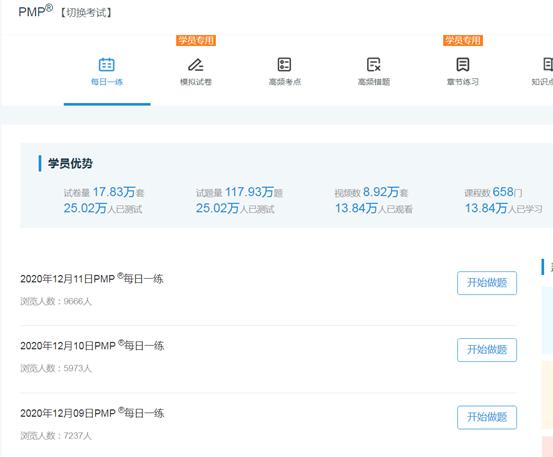This screenshot has width=553, height=457.
Task: Open 2020年12月10日PMP每日一练 title
Action: click(92, 346)
